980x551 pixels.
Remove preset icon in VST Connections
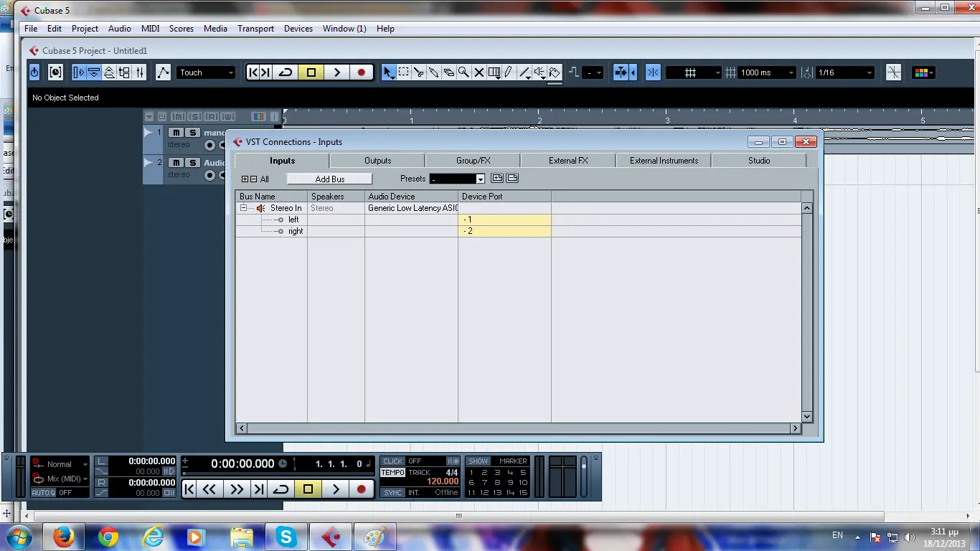click(x=512, y=179)
